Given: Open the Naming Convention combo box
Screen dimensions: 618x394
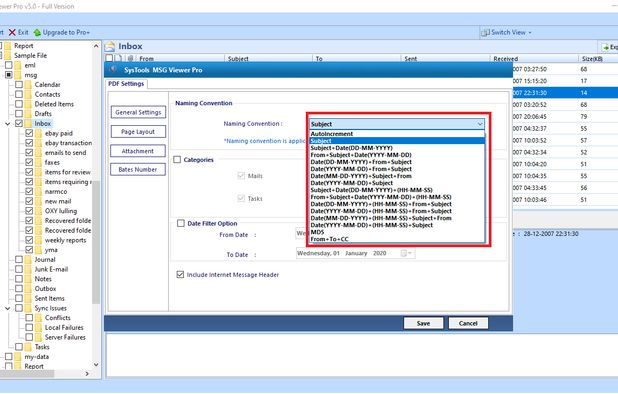Looking at the screenshot, I should point(397,124).
